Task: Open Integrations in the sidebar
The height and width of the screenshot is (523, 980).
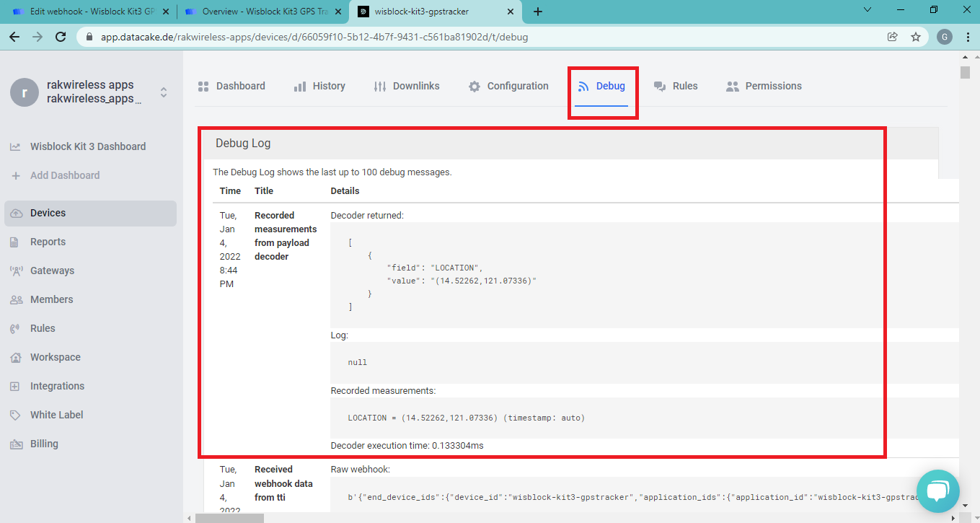Action: [57, 386]
